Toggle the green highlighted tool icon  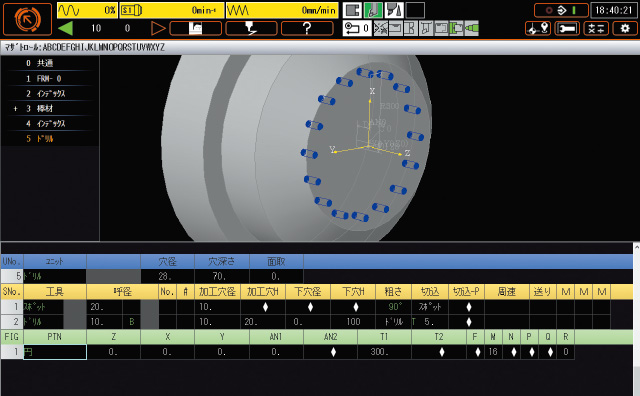[x=373, y=11]
